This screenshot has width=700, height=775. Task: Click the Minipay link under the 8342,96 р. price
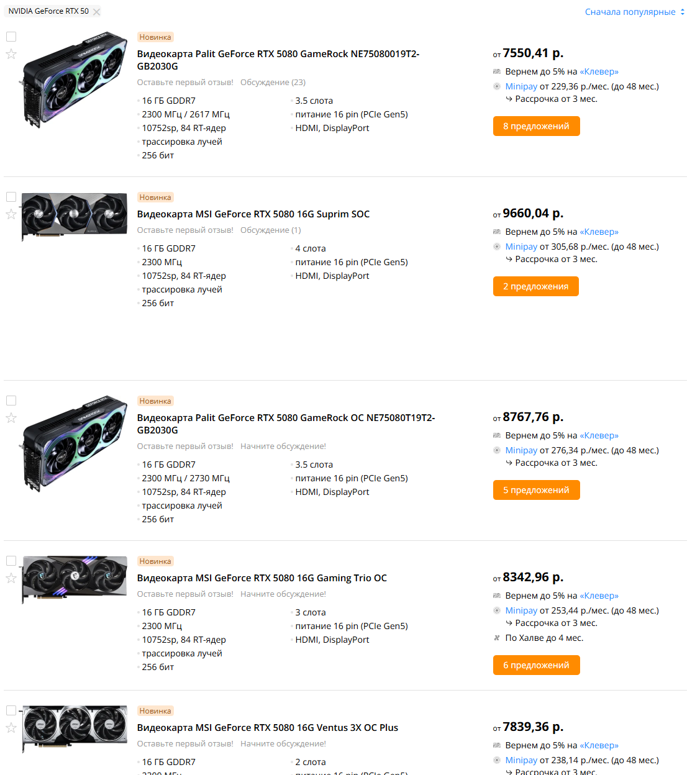[521, 611]
